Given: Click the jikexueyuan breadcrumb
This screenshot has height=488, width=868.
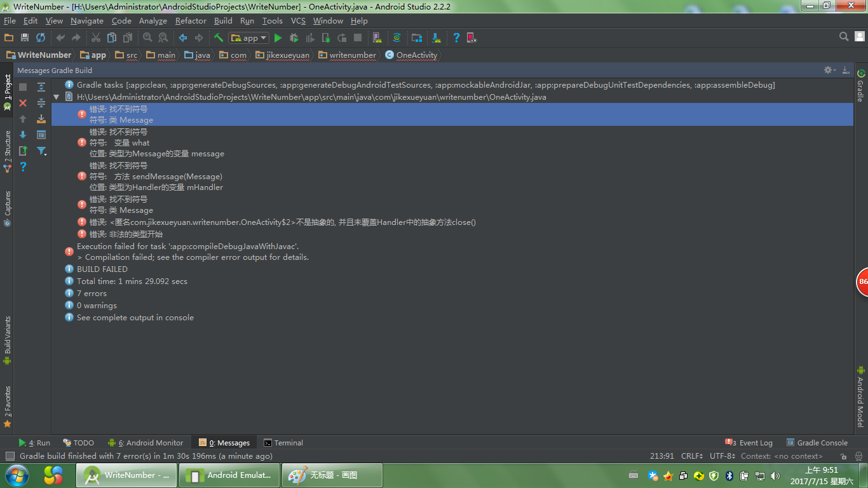Looking at the screenshot, I should pos(282,55).
